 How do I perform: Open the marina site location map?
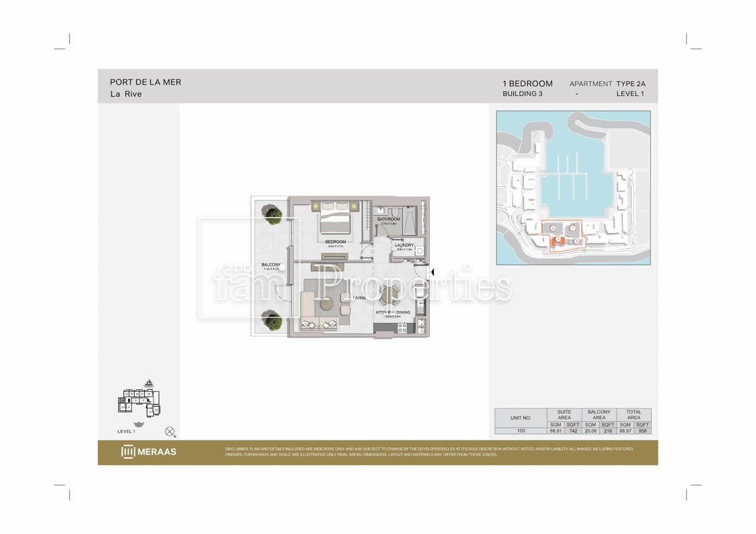573,188
